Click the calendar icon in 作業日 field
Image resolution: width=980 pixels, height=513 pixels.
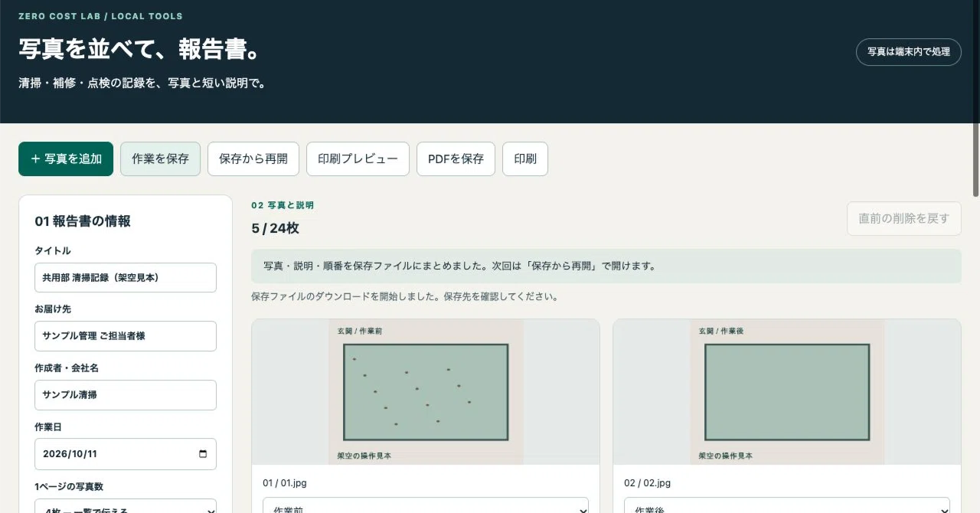(203, 453)
